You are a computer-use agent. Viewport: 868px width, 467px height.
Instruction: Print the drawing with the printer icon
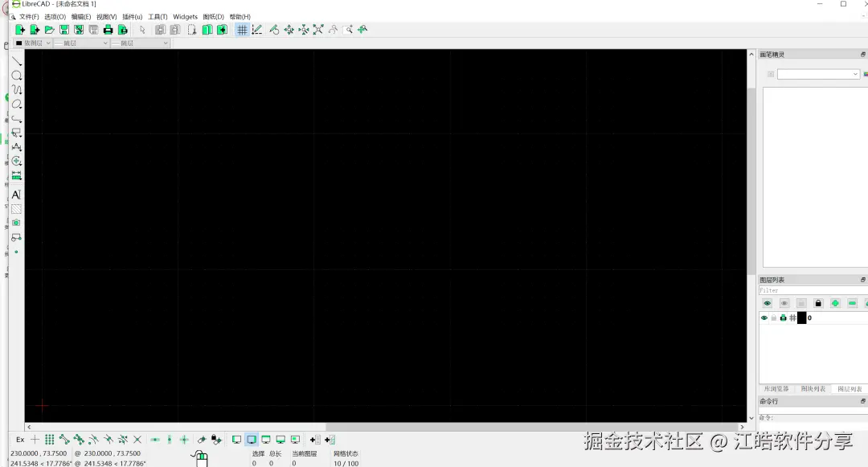point(108,30)
